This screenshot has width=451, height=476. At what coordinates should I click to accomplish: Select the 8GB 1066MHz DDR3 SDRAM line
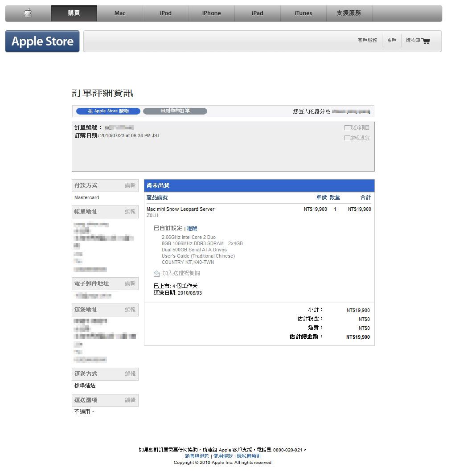[202, 243]
